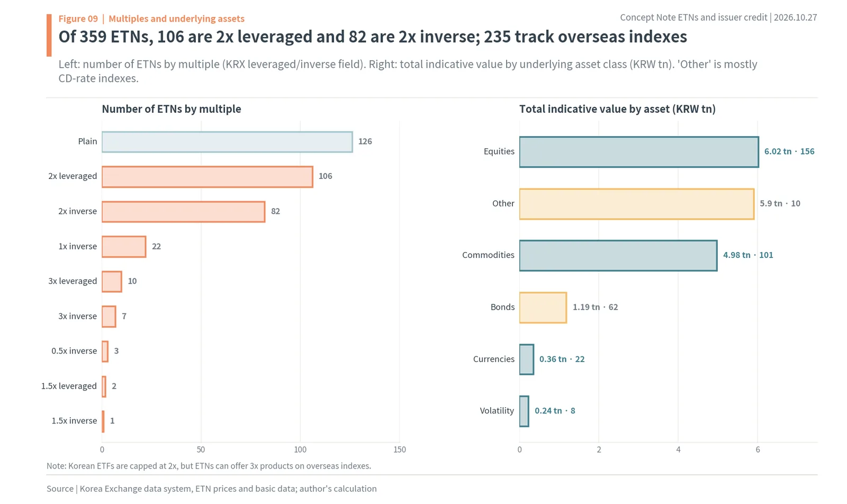Click the 'Concept Note ETNs and issuer credit' header

718,17
